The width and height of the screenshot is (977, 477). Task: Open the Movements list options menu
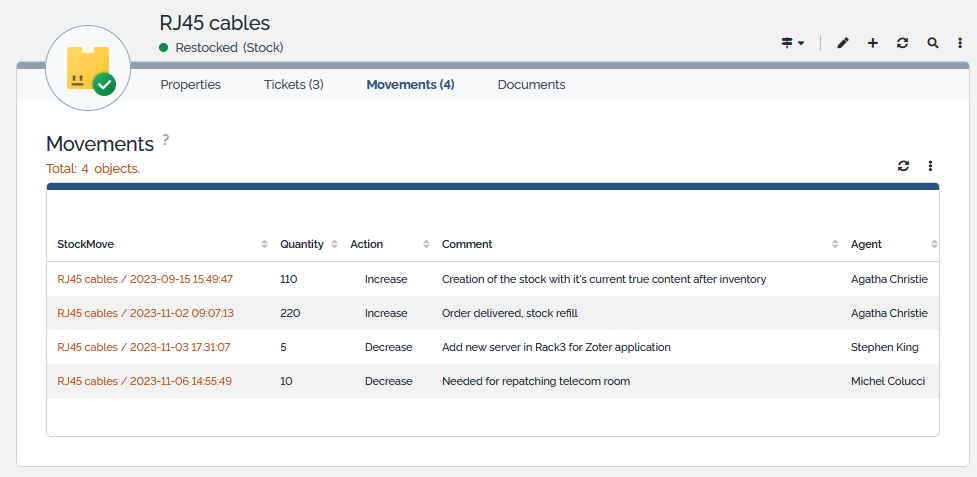[x=931, y=166]
